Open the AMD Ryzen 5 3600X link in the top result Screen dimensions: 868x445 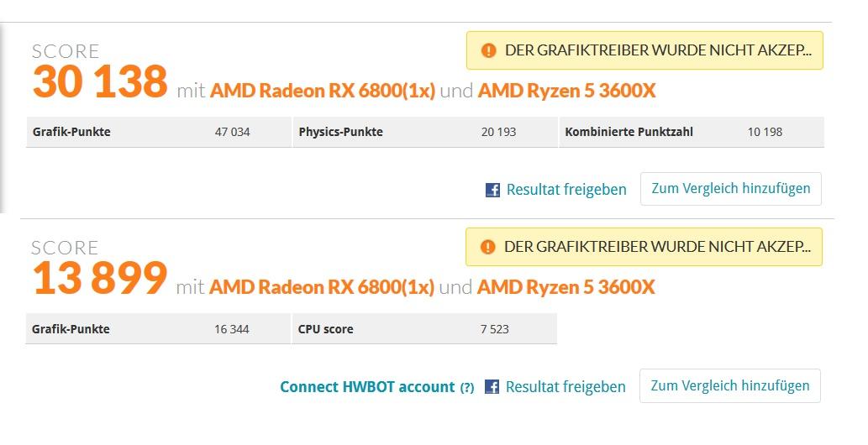point(566,91)
